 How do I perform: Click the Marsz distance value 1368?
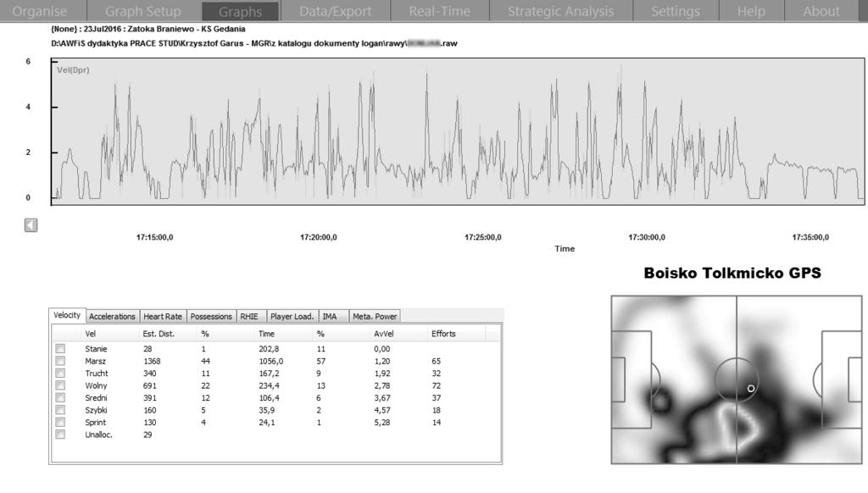[x=152, y=361]
